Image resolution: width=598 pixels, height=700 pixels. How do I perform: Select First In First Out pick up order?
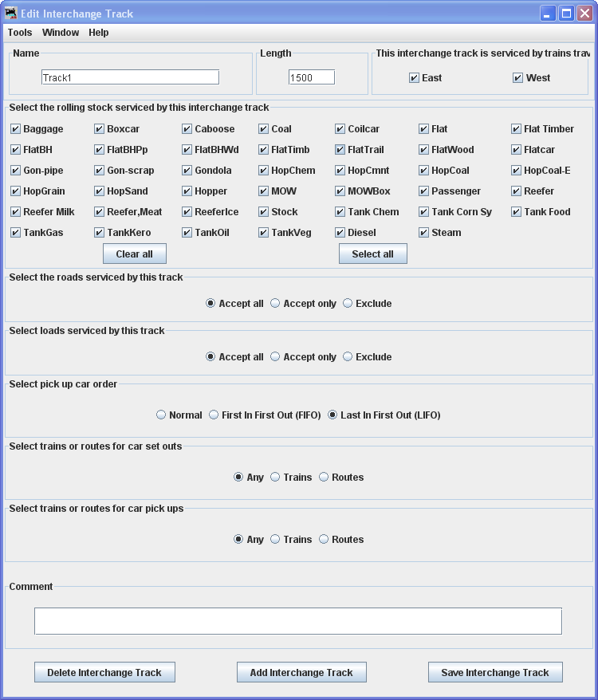(x=214, y=415)
